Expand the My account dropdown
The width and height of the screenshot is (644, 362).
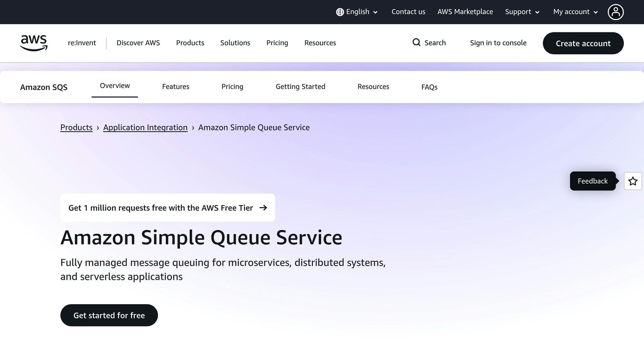click(575, 12)
